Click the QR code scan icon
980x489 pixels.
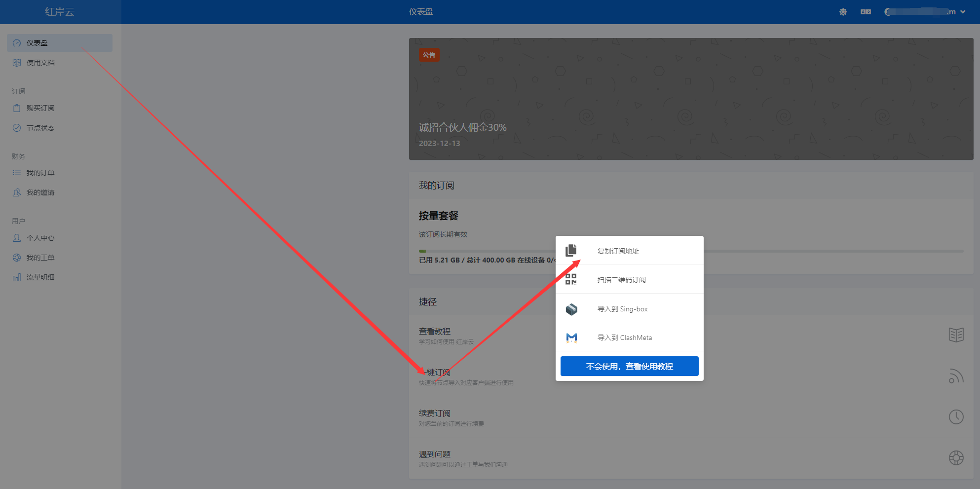point(571,279)
